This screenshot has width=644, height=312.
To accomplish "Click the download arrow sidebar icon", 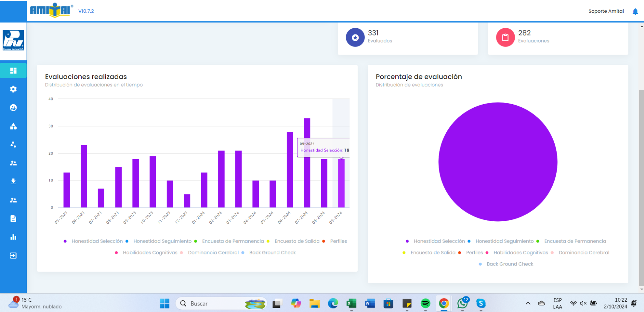I will (13, 182).
